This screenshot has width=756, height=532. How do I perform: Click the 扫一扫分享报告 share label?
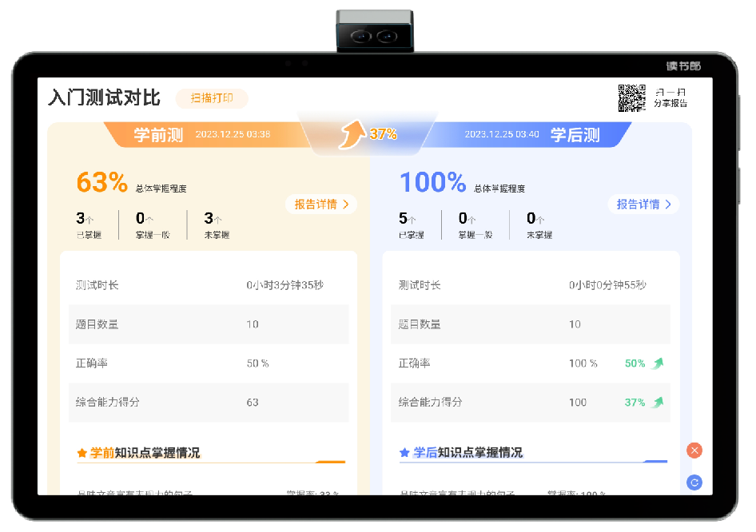[x=670, y=97]
